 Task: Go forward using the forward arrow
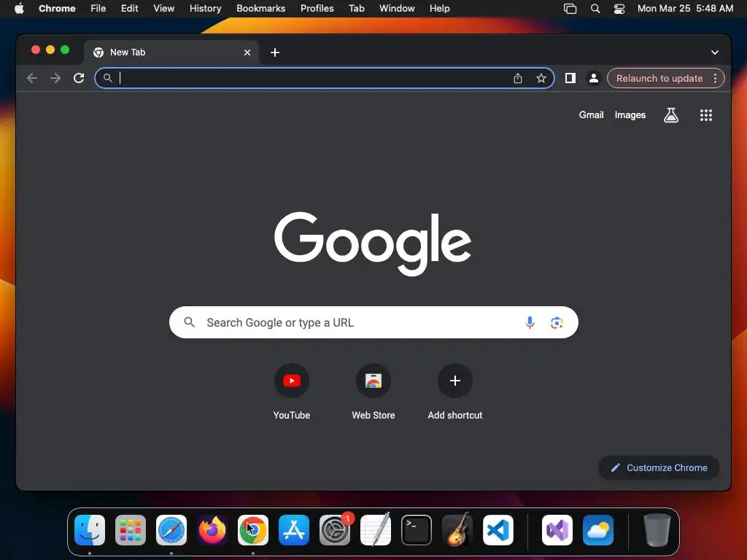coord(55,78)
